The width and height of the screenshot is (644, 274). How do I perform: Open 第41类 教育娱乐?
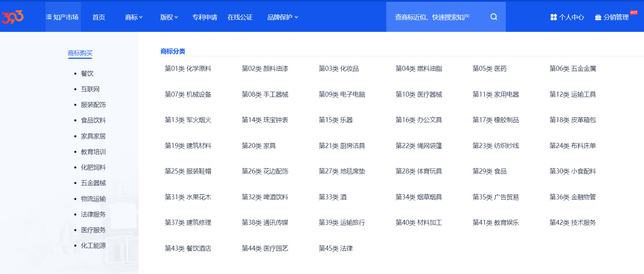(496, 223)
